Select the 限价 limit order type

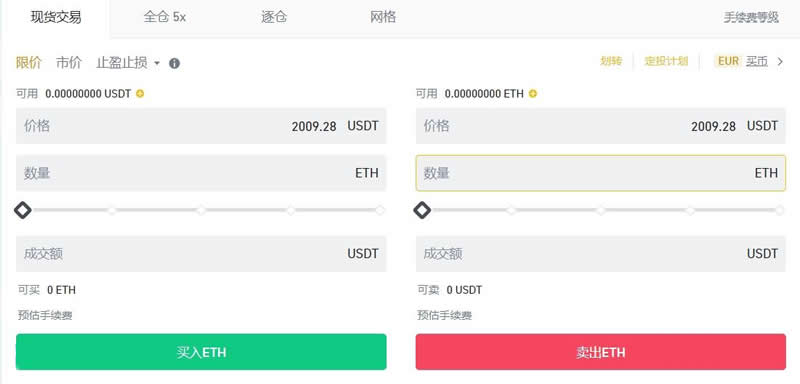[x=29, y=63]
